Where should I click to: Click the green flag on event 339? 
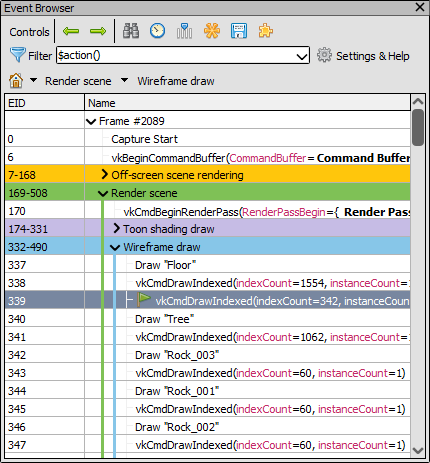pos(144,300)
